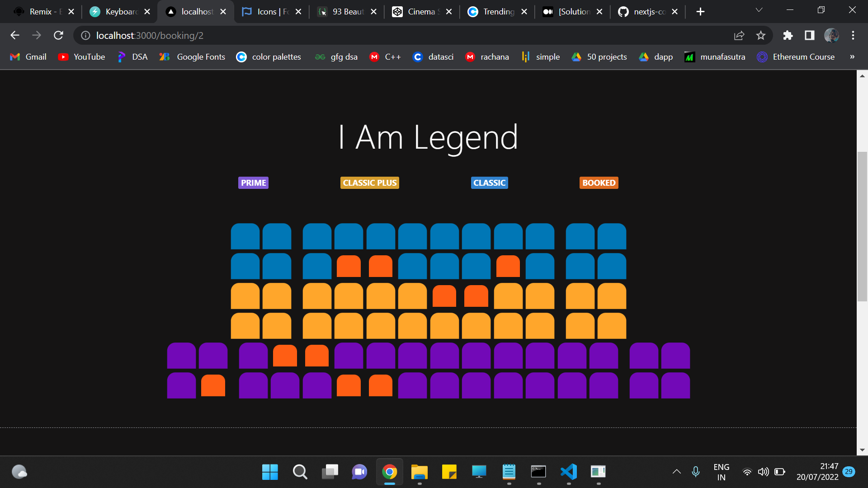Image resolution: width=868 pixels, height=488 pixels.
Task: Open File Explorer from taskbar
Action: (x=419, y=472)
